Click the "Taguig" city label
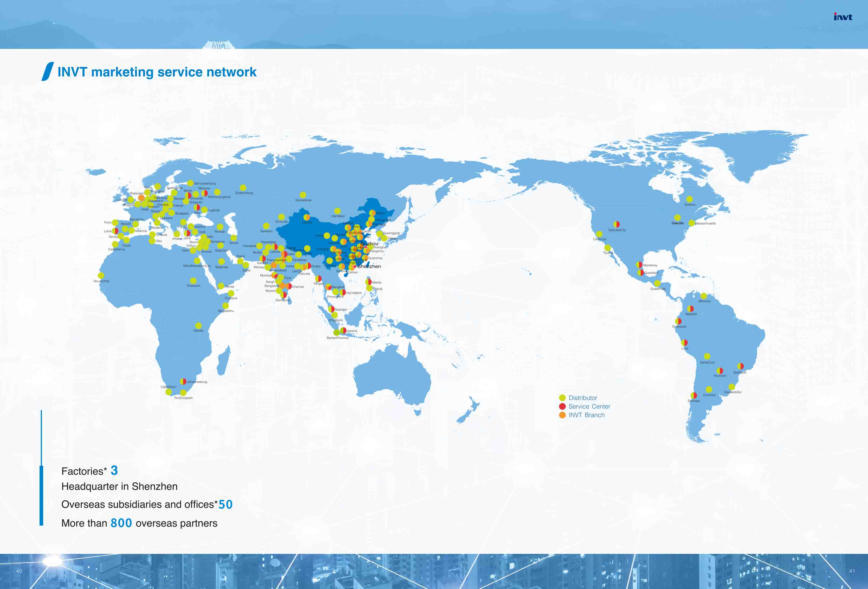Screen dimensions: 868x589 click(x=378, y=288)
